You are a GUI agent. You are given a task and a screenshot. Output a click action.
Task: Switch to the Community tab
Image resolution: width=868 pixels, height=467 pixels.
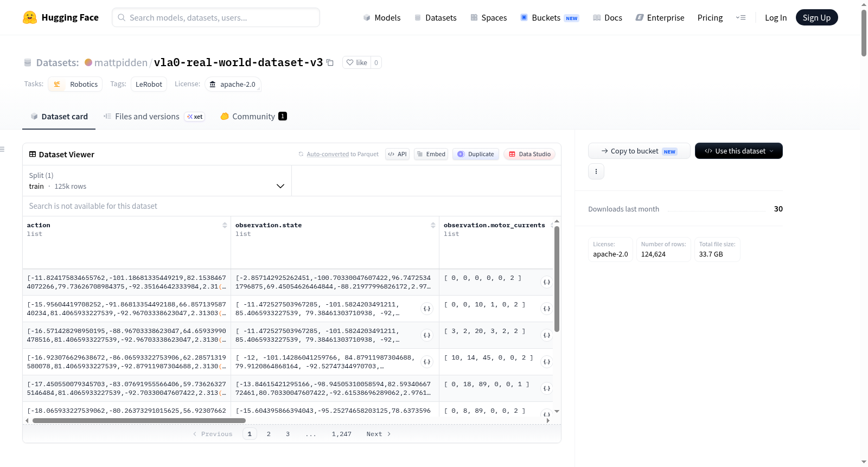[253, 116]
